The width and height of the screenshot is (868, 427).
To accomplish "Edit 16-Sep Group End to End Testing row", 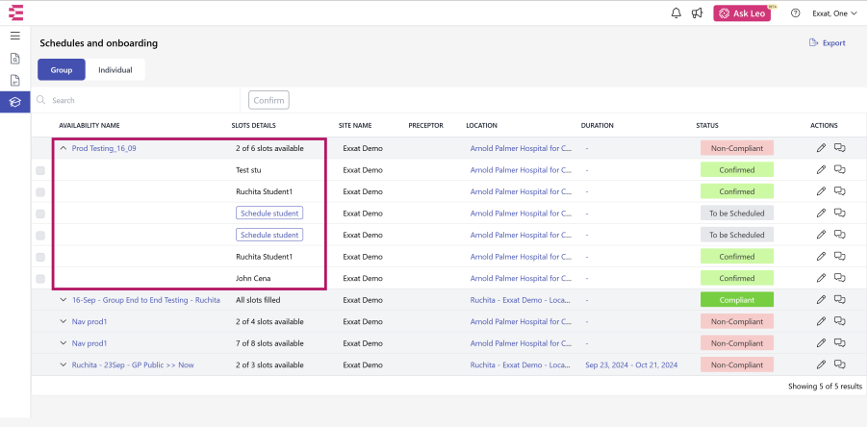I will (821, 299).
